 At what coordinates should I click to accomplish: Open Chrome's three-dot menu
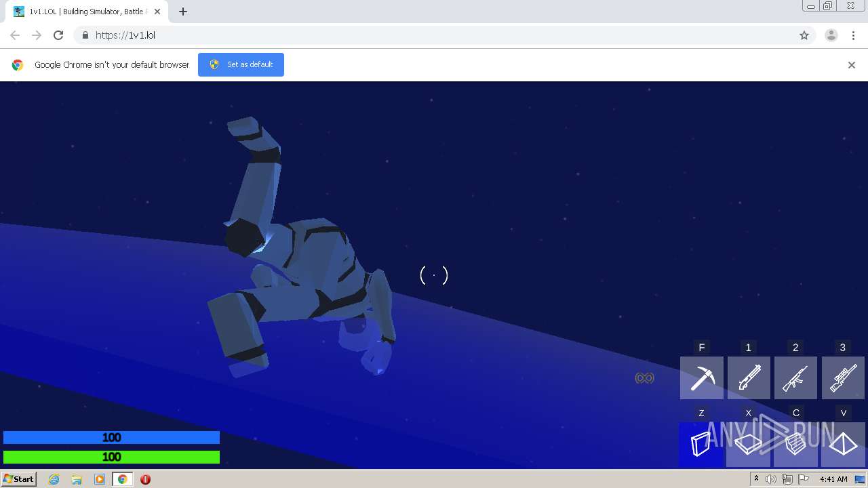pyautogui.click(x=853, y=35)
